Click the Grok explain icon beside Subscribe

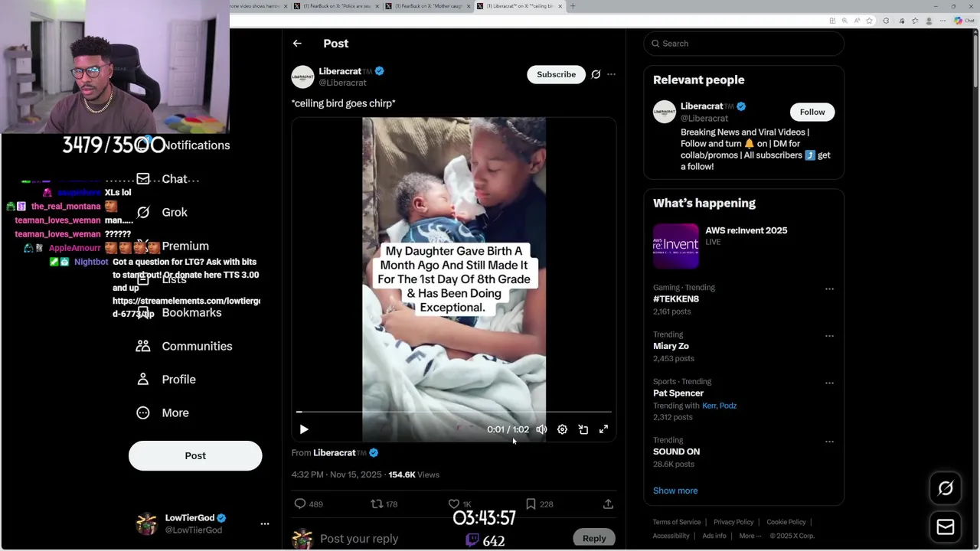(596, 74)
